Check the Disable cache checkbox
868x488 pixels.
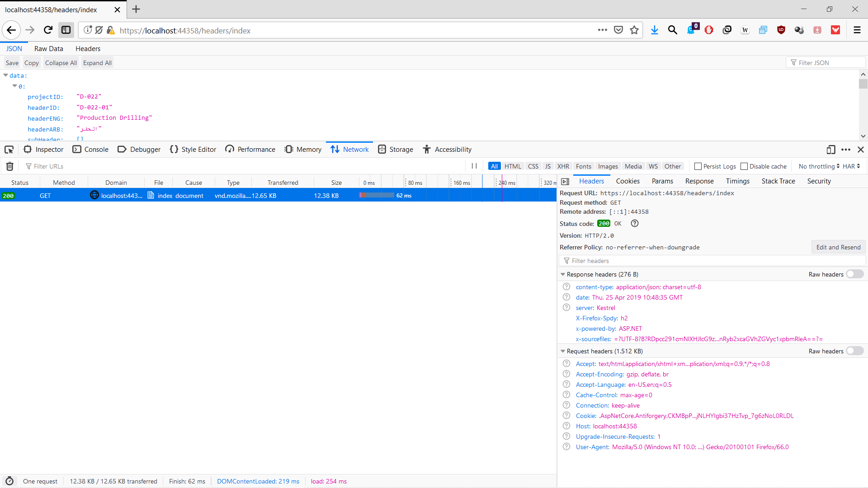point(744,166)
